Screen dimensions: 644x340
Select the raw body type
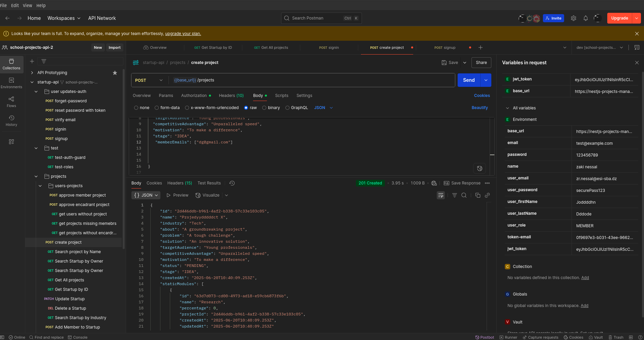pos(246,108)
